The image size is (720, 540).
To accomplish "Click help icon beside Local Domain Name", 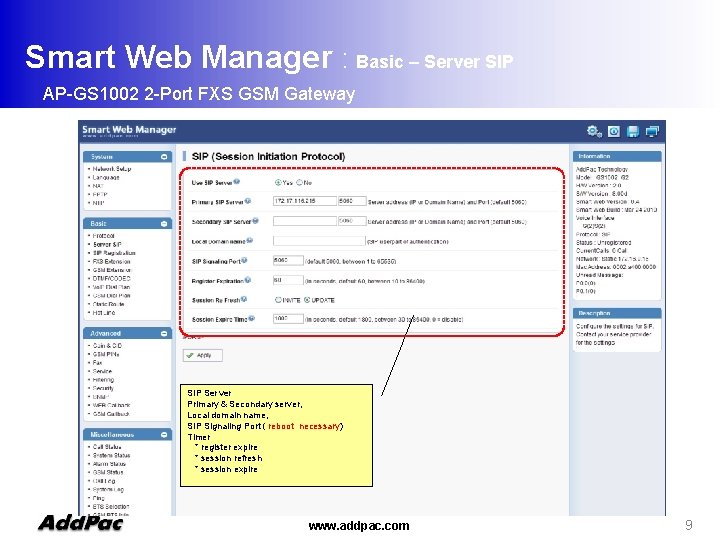I will click(250, 240).
